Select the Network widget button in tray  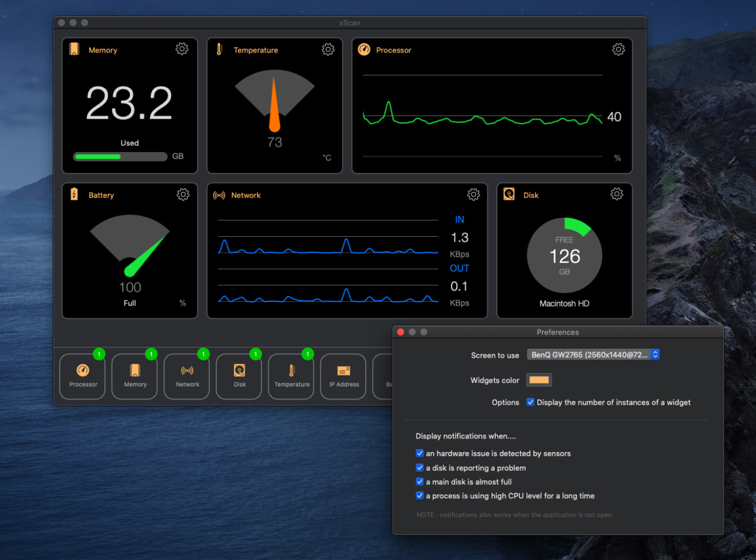[x=187, y=376]
